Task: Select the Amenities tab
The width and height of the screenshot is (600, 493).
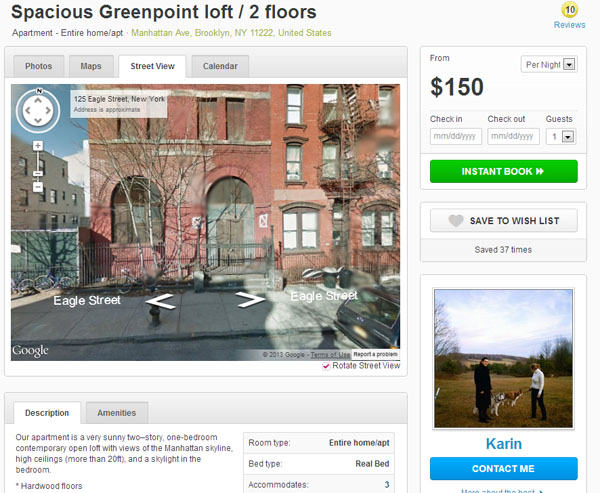Action: (117, 413)
